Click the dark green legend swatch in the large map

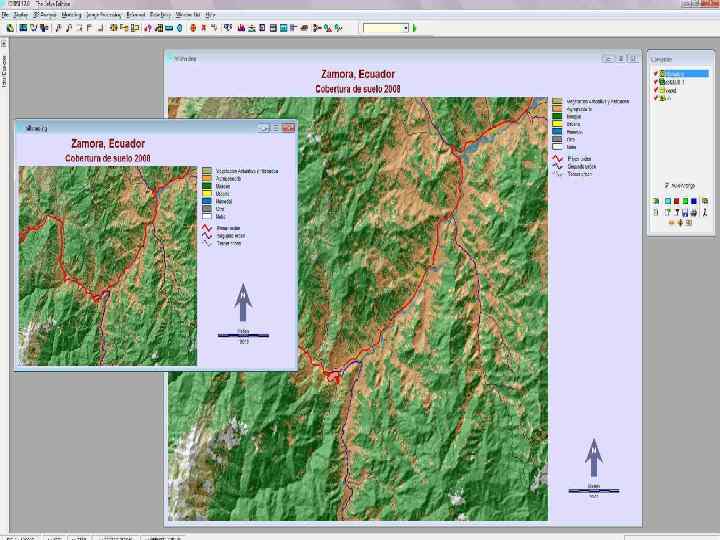tap(557, 116)
